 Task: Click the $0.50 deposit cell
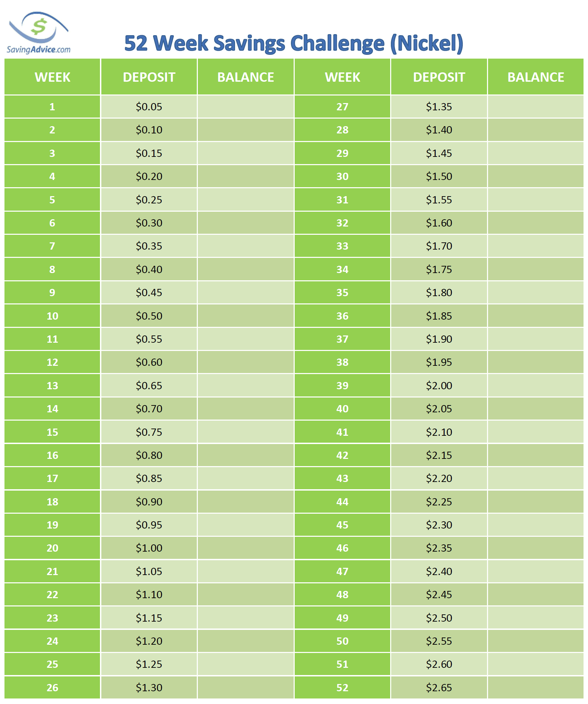coord(149,316)
